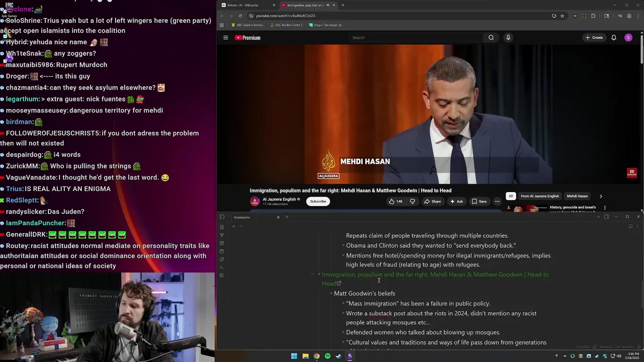This screenshot has height=362, width=644.
Task: Open the YouTube account avatar menu
Action: (628, 38)
